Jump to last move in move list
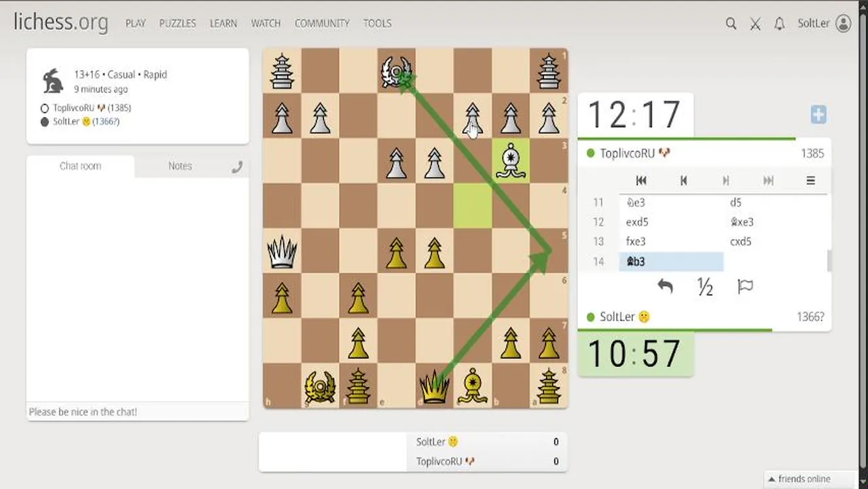The height and width of the screenshot is (489, 868). point(768,181)
